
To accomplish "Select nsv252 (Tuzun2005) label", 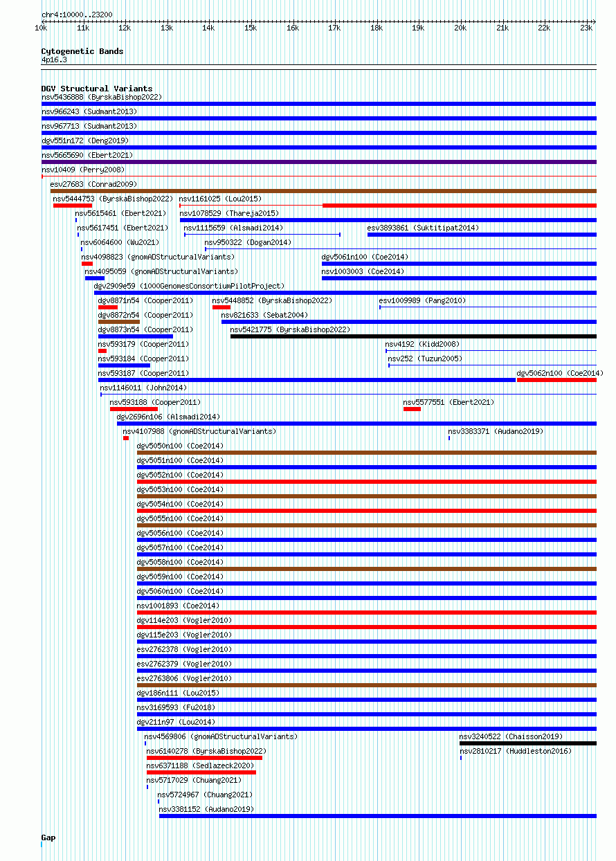I will click(425, 359).
